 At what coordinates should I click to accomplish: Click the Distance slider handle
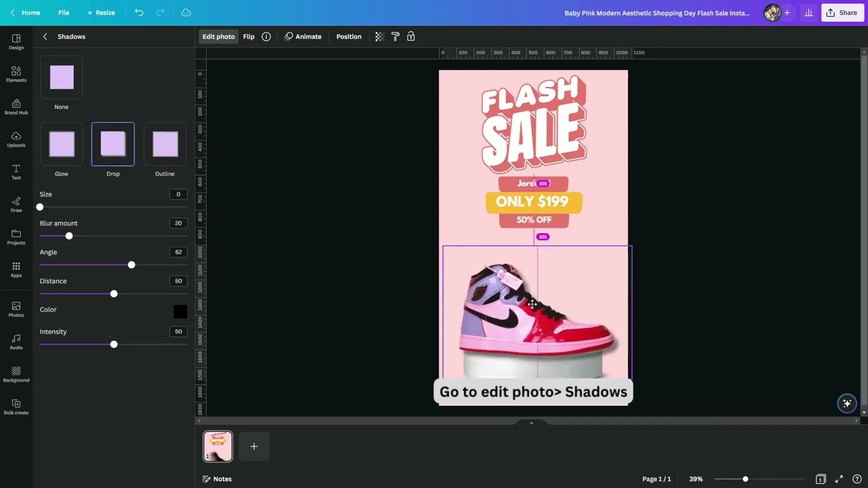114,293
